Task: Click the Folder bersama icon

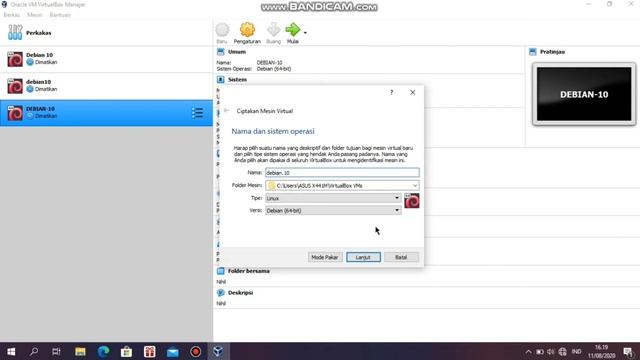Action: coord(221,271)
